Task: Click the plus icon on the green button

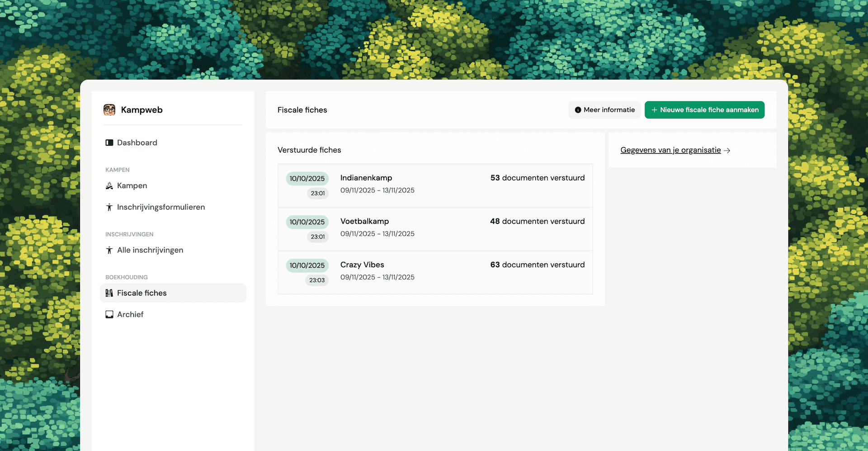Action: coord(654,110)
